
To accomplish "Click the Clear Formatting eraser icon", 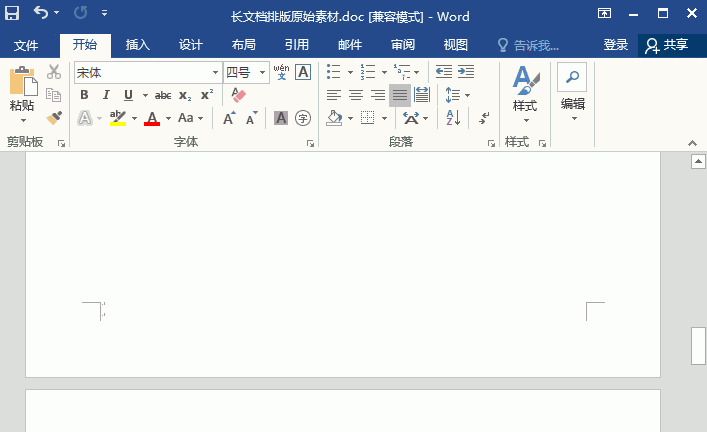I will [x=238, y=95].
